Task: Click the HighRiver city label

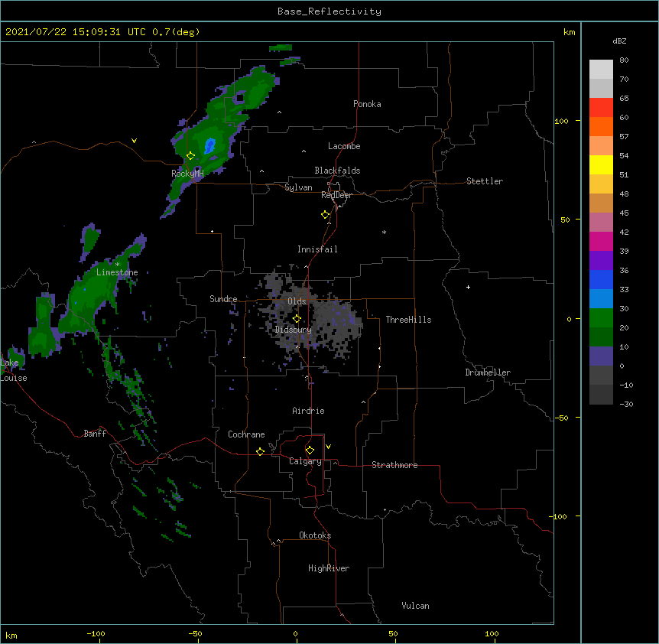Action: [x=329, y=568]
